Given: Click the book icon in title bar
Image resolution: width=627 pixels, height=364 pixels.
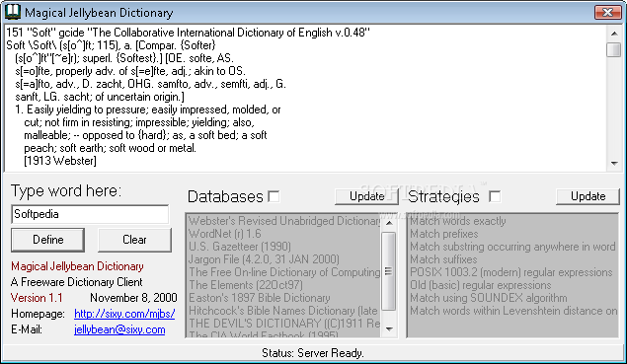Looking at the screenshot, I should point(13,12).
